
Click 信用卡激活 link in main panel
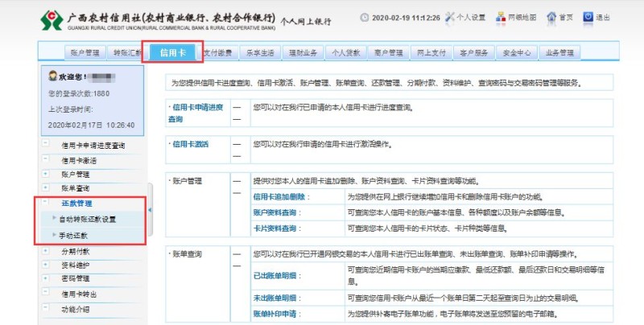pos(191,144)
